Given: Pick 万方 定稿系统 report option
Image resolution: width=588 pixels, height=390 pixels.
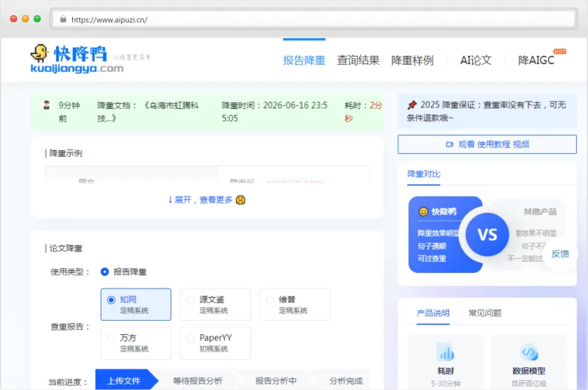Looking at the screenshot, I should click(136, 343).
